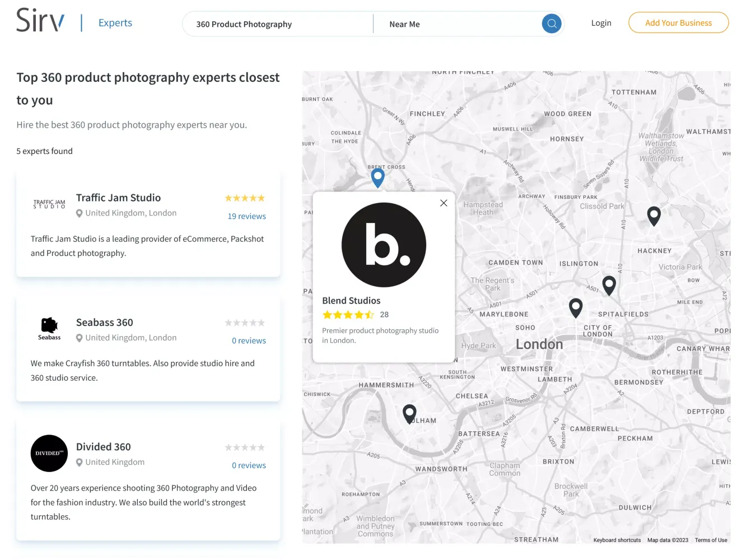
Task: Click Blend Studios yellow star rating
Action: (348, 315)
